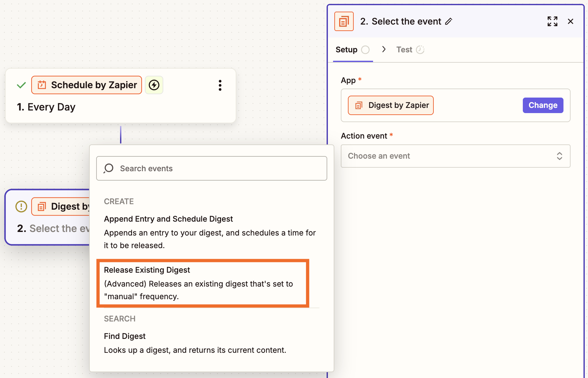Edit step name with pencil icon
Viewport: 588px width, 378px height.
click(x=449, y=21)
